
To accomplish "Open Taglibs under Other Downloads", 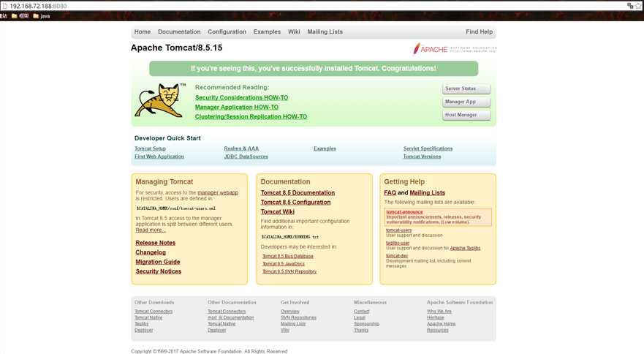I will [x=141, y=323].
